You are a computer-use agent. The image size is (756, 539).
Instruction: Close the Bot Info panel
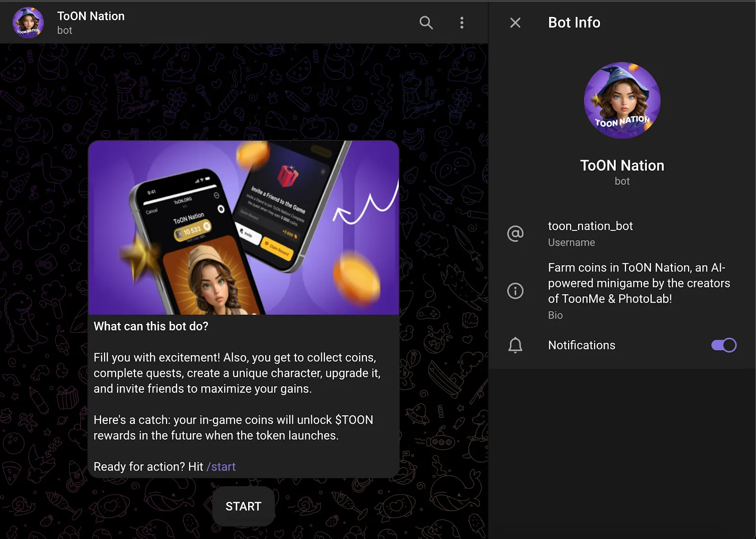515,23
